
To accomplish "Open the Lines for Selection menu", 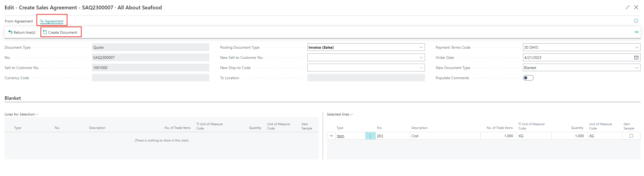I will 21,114.
